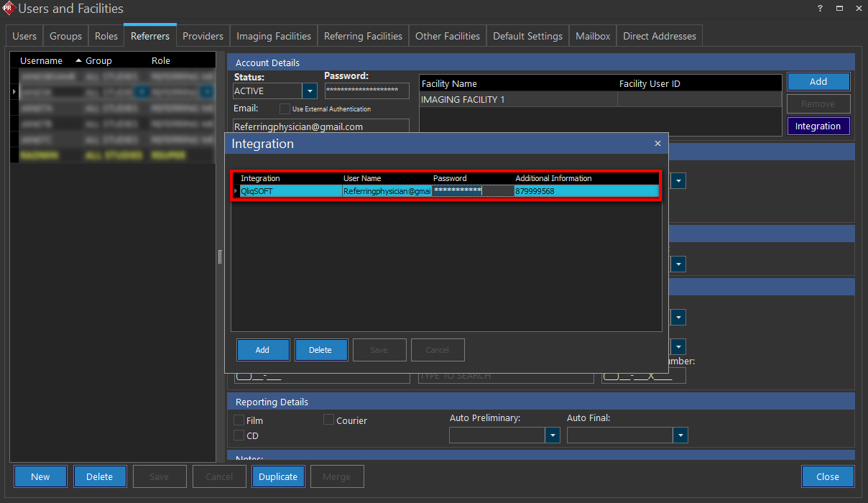Tick the CD checkbox
868x503 pixels.
pos(239,435)
